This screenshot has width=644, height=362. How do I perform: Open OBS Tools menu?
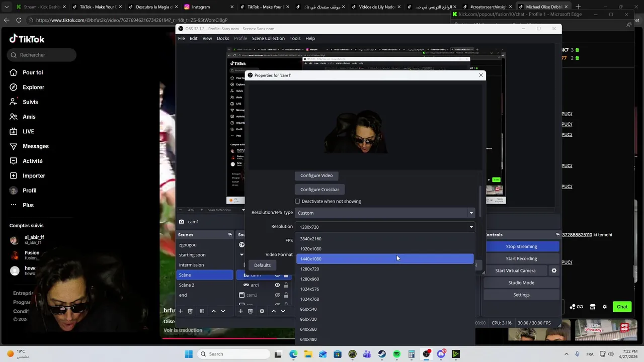pos(295,38)
